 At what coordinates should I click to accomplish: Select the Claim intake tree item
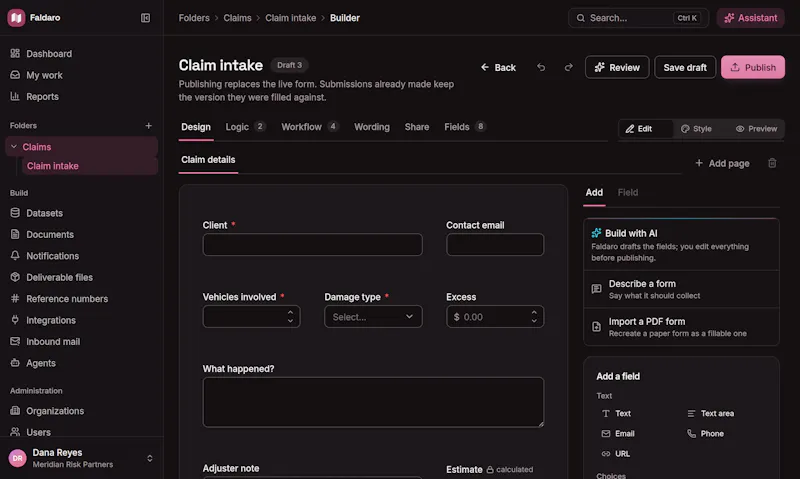(x=89, y=166)
